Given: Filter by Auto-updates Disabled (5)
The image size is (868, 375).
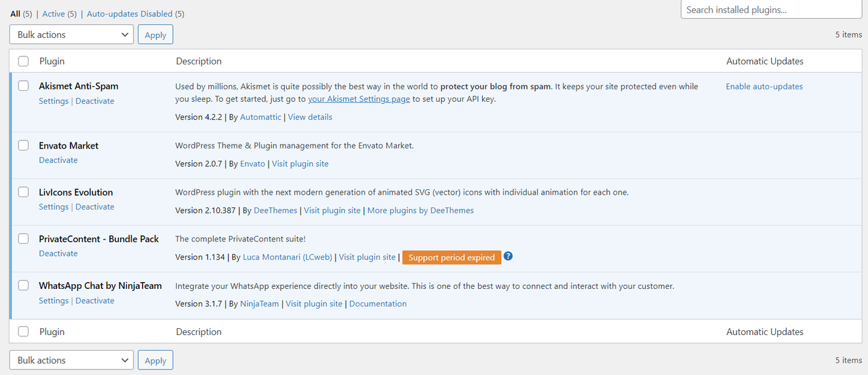Looking at the screenshot, I should pyautogui.click(x=136, y=14).
